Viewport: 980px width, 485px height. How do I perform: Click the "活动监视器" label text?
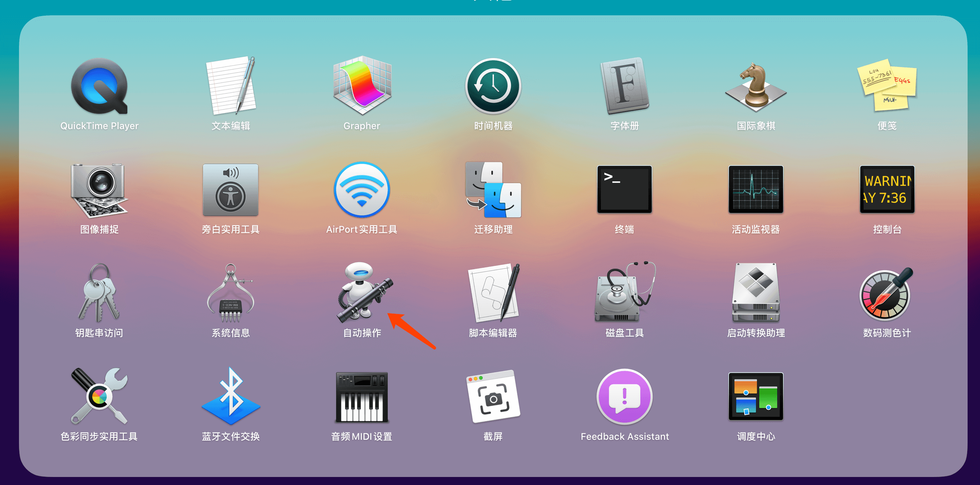click(756, 229)
